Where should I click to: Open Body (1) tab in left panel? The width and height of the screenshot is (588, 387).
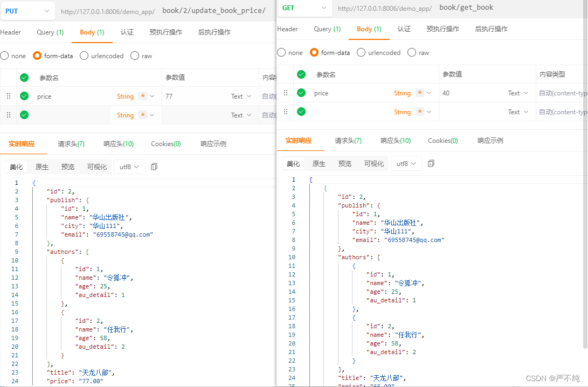pos(92,32)
